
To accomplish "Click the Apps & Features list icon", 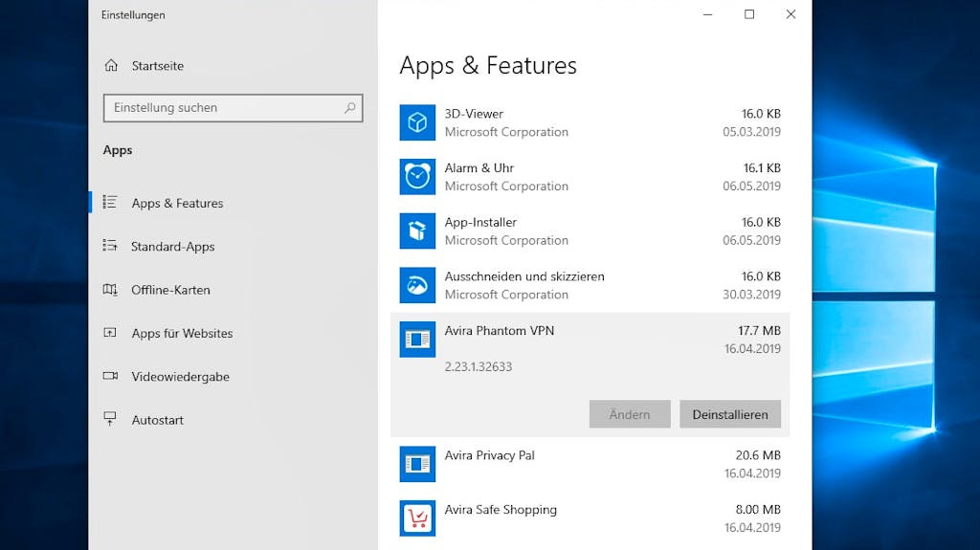I will [110, 202].
